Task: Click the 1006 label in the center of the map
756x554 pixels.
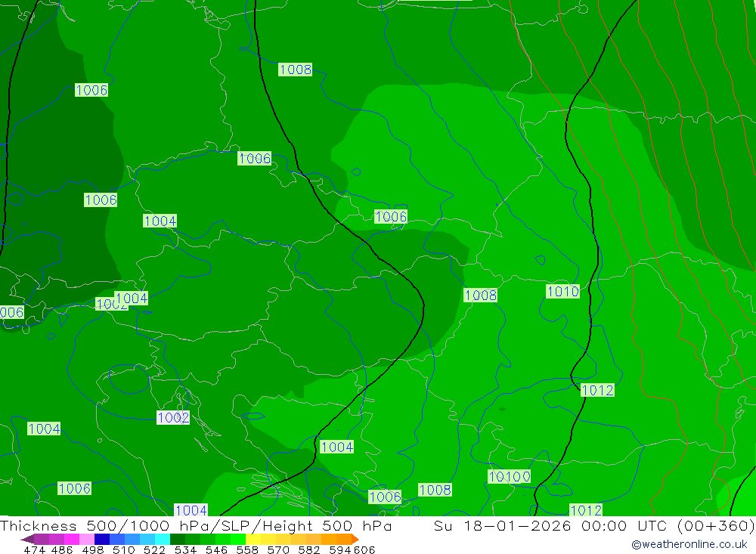Action: pos(391,216)
